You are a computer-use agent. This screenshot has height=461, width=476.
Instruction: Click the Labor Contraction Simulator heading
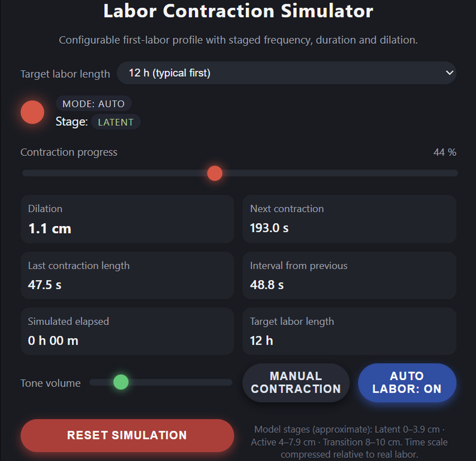pyautogui.click(x=238, y=11)
